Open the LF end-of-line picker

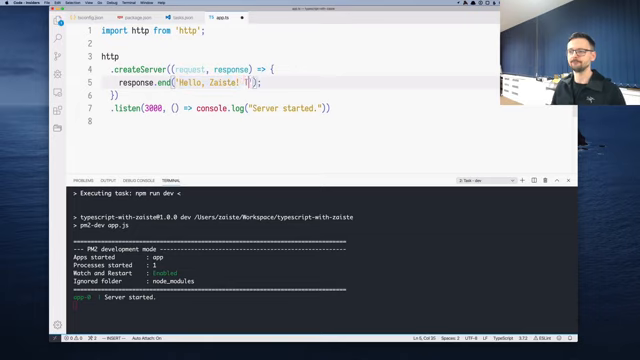pyautogui.click(x=485, y=338)
